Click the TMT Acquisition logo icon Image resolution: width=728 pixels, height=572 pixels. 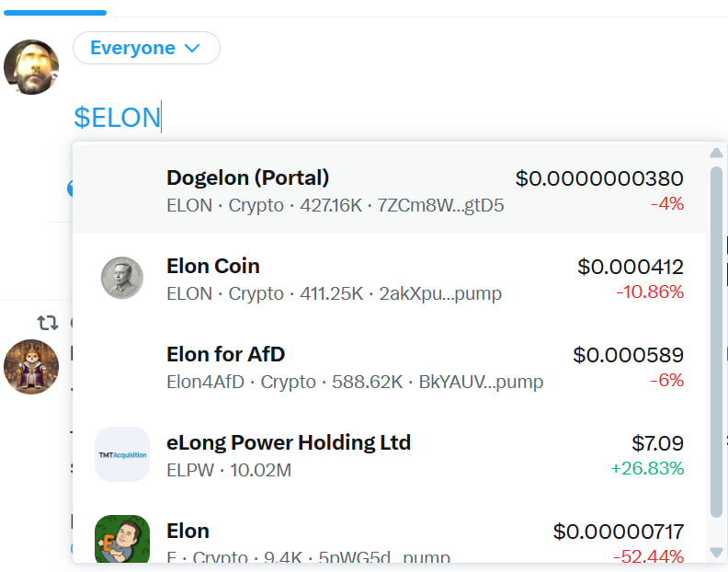click(x=122, y=454)
